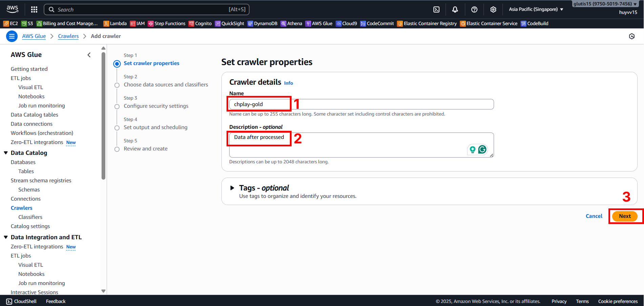Screen dimensions: 644x306
Task: Click the Cancel link
Action: coord(594,216)
